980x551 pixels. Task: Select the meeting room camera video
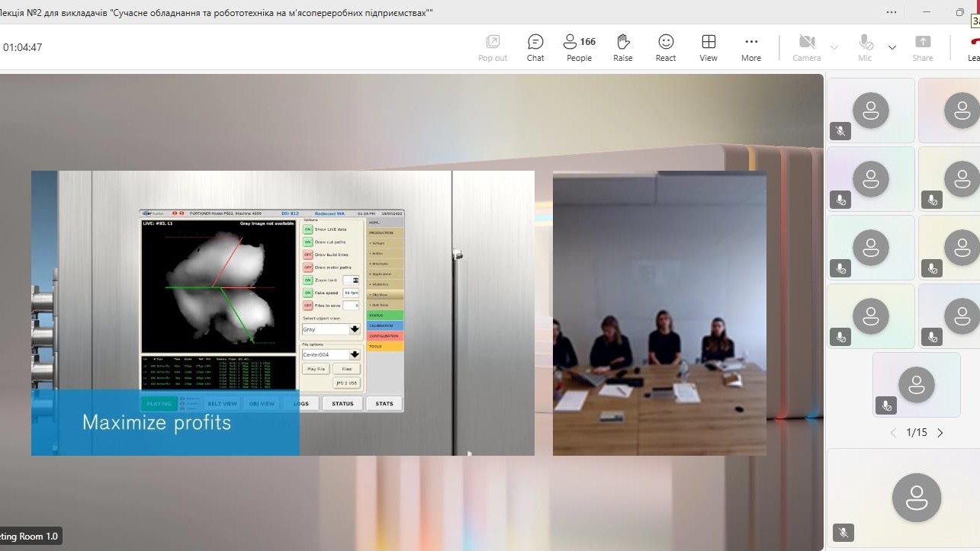click(660, 313)
